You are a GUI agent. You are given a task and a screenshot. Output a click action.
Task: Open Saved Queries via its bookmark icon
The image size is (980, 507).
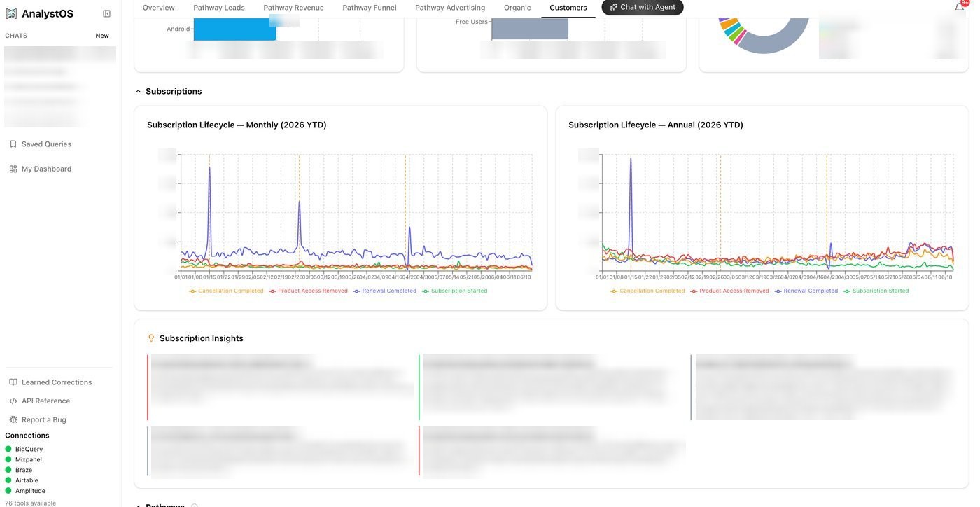(13, 144)
